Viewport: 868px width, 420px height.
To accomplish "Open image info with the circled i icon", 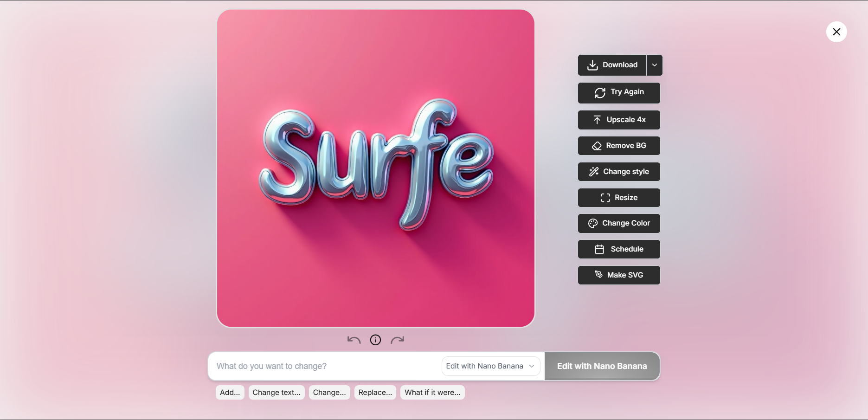I will 375,340.
